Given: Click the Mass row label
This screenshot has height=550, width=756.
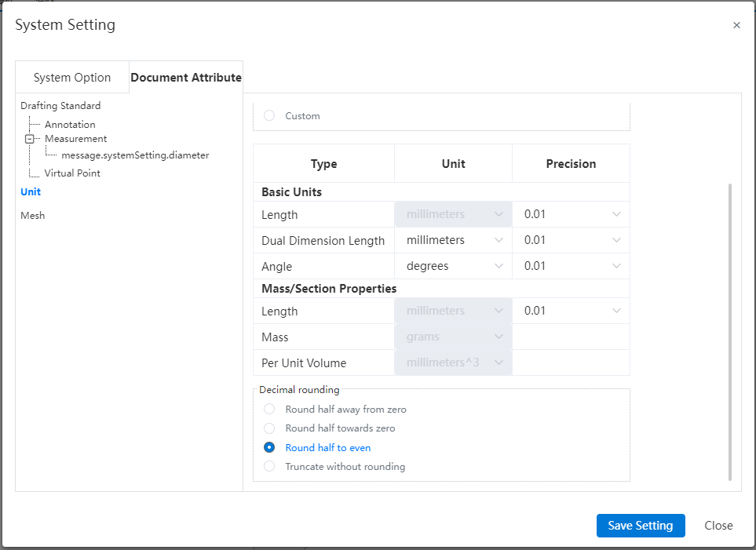Looking at the screenshot, I should 275,337.
